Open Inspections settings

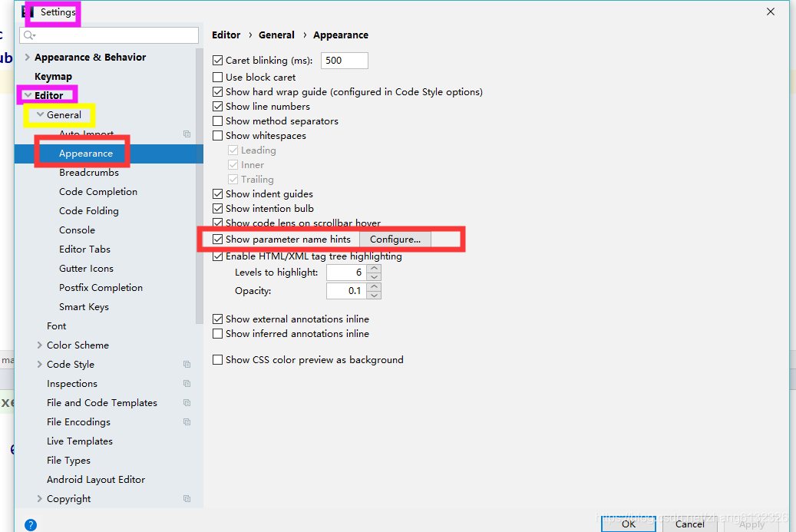point(72,384)
